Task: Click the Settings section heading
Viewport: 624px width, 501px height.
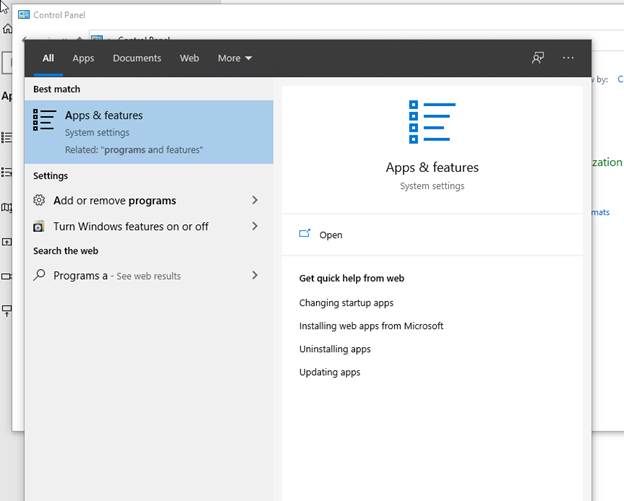Action: (51, 175)
